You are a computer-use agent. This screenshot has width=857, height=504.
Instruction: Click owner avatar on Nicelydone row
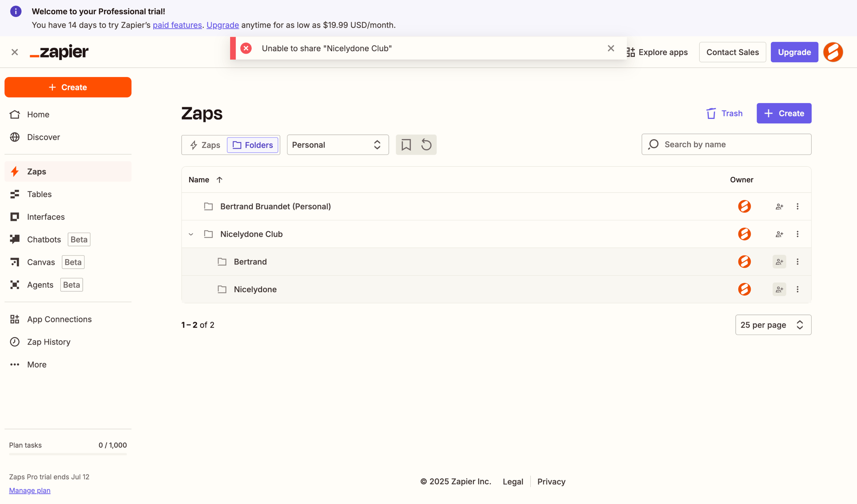[744, 289]
